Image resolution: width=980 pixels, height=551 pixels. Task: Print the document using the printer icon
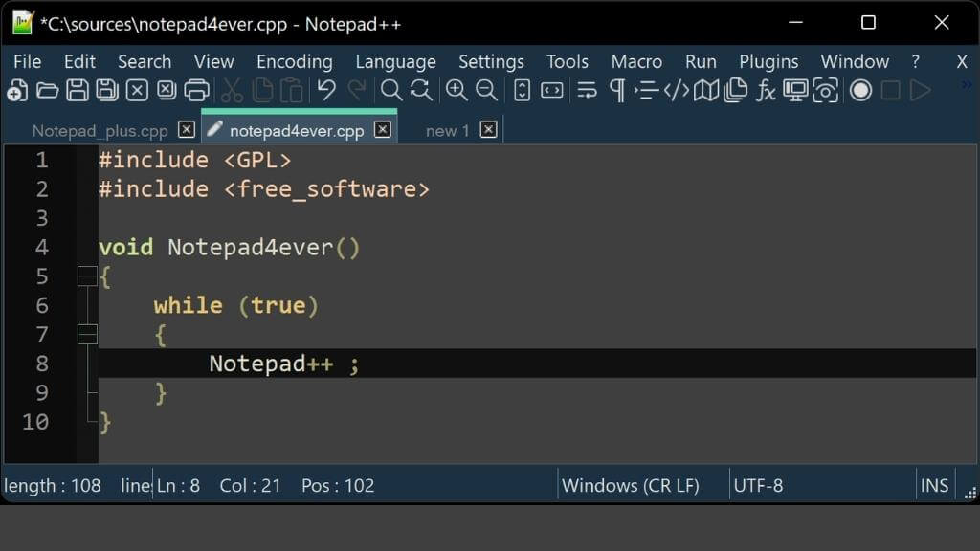point(196,91)
